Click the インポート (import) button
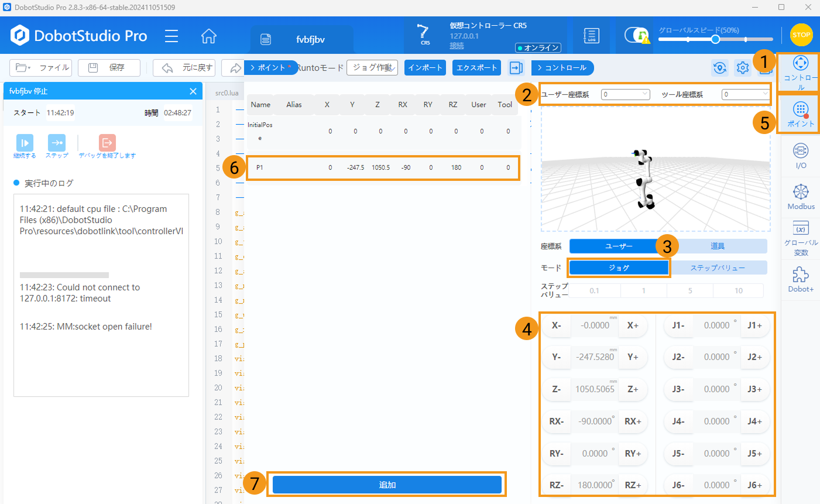820x504 pixels. (425, 68)
